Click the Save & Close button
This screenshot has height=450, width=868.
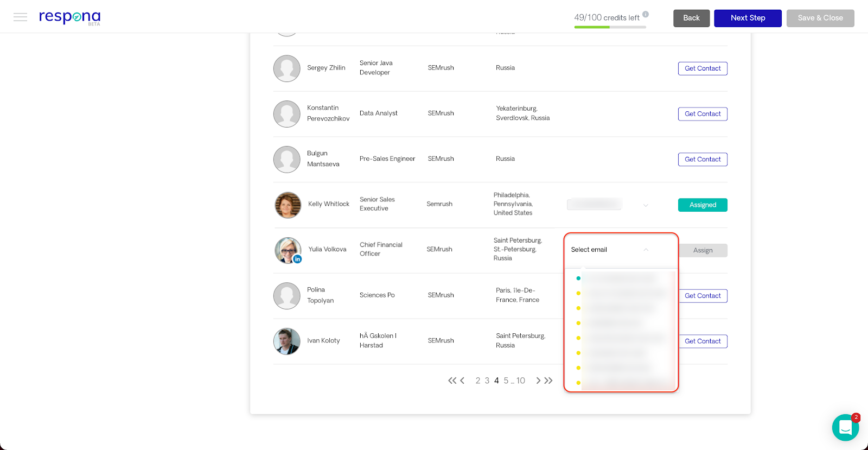point(820,18)
